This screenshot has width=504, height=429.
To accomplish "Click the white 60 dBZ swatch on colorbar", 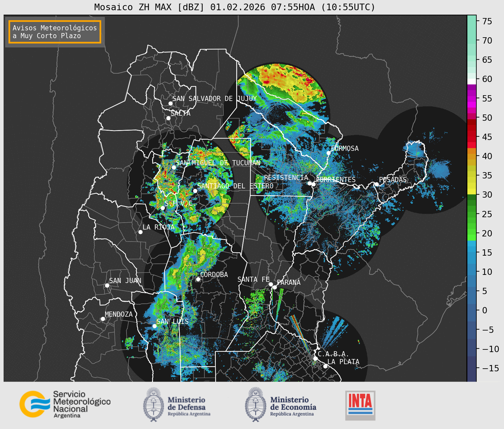I will pyautogui.click(x=472, y=81).
